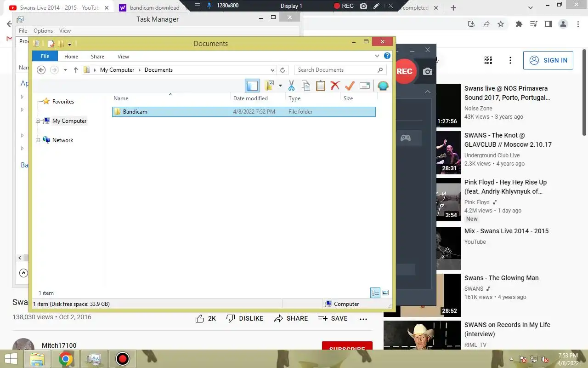Switch to large icons view in status bar
The image size is (588, 368).
385,293
